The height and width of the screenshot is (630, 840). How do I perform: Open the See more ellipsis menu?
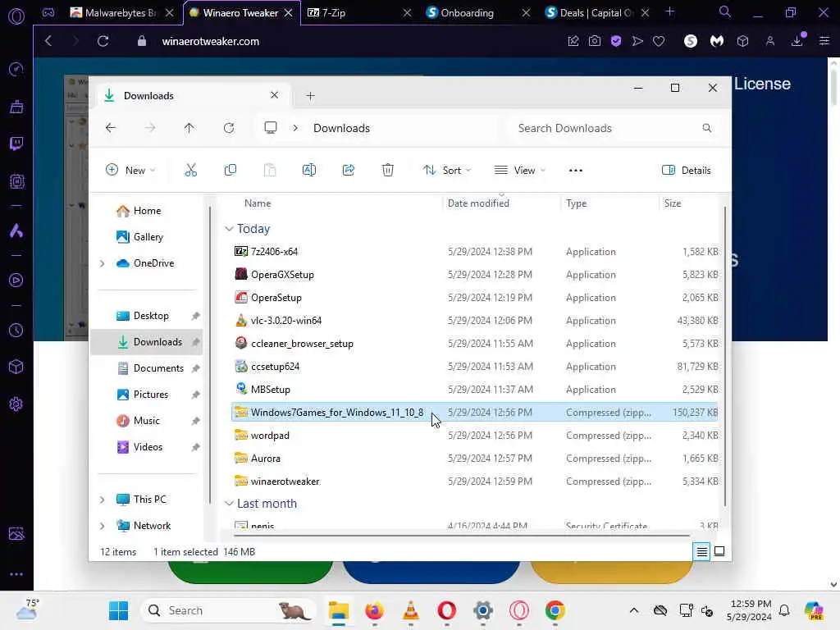[x=575, y=171]
